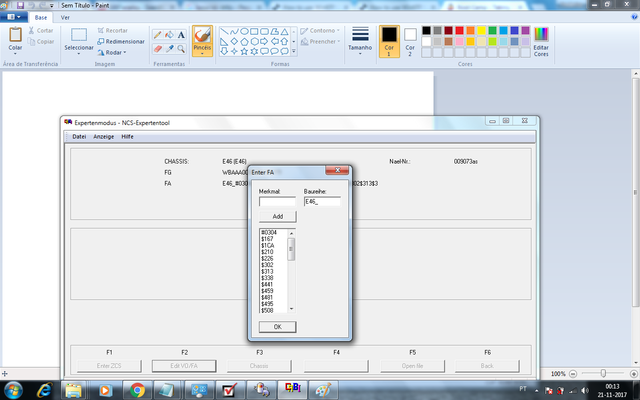Pick the right arrow shape
The width and height of the screenshot is (640, 400).
pos(264,41)
